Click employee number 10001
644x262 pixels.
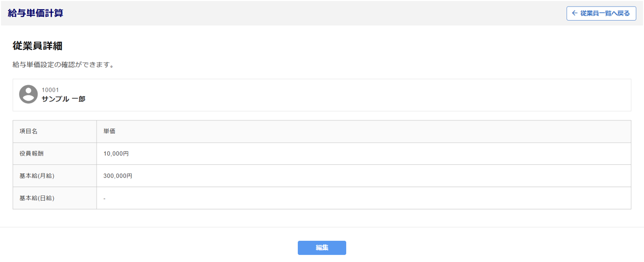(50, 90)
